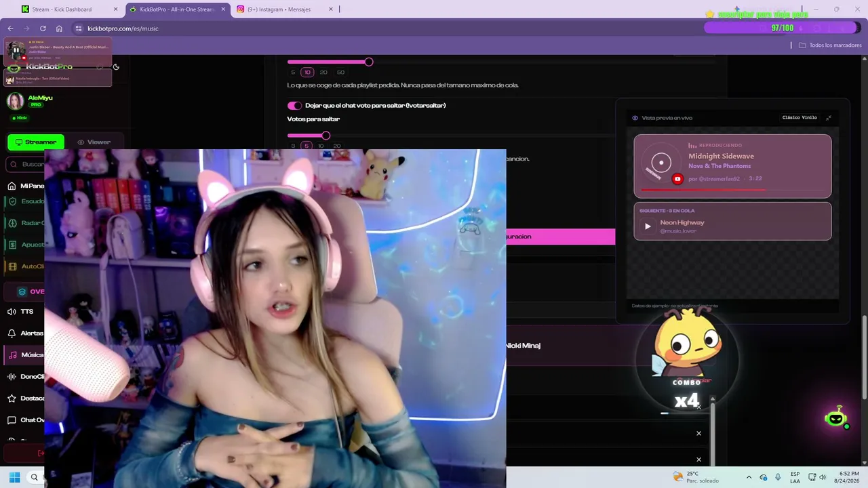Switch to Streamer mode
Image resolution: width=868 pixels, height=488 pixels.
point(36,142)
